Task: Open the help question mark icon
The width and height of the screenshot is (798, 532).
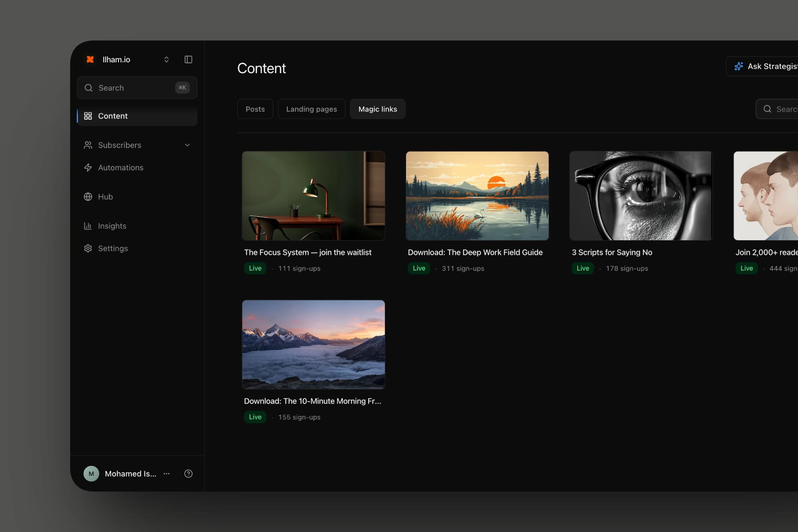Action: pyautogui.click(x=188, y=473)
